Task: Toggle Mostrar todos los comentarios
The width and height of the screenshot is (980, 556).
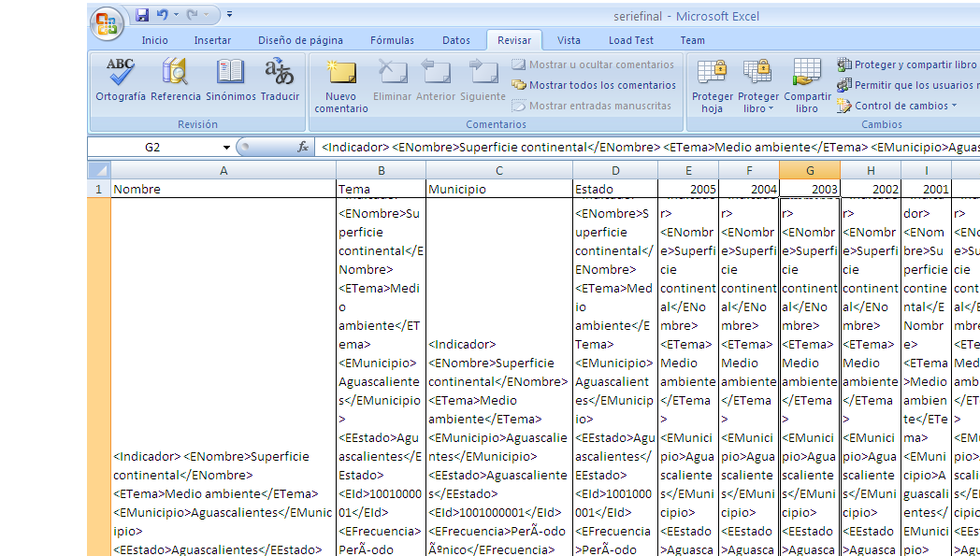Action: [x=594, y=85]
